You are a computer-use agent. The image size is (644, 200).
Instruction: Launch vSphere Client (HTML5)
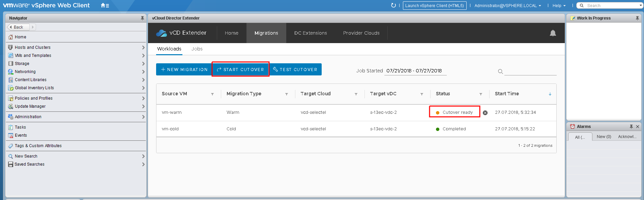435,6
